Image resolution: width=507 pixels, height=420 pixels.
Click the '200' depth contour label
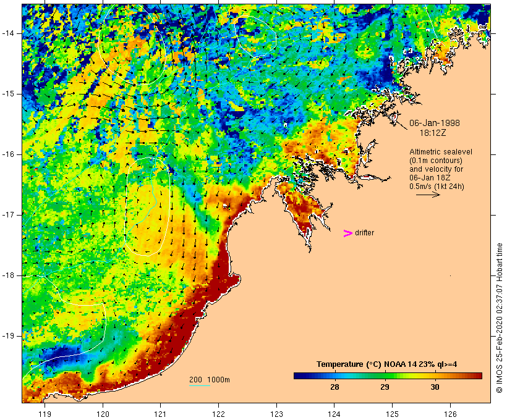[195, 380]
